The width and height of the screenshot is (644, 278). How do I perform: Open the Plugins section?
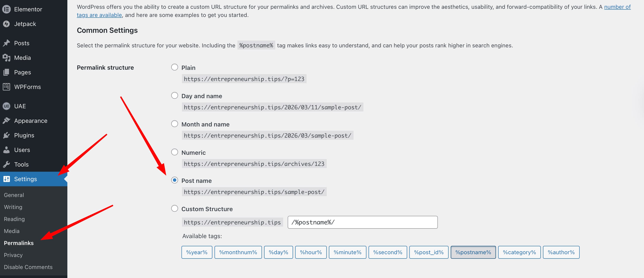24,135
